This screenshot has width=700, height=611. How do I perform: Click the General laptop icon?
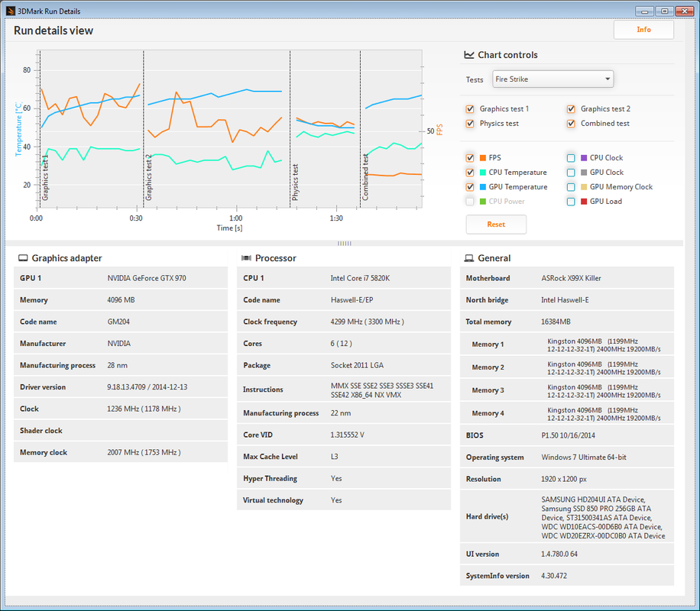pyautogui.click(x=468, y=258)
